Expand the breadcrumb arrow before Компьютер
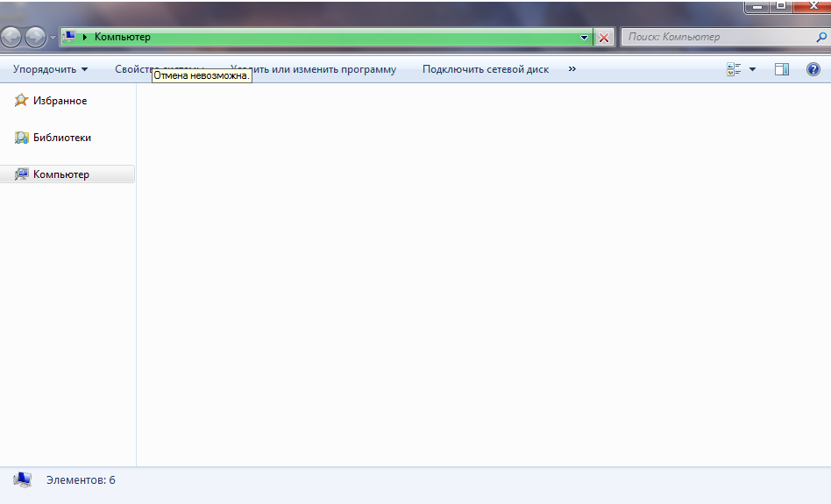The height and width of the screenshot is (504, 831). coord(85,37)
